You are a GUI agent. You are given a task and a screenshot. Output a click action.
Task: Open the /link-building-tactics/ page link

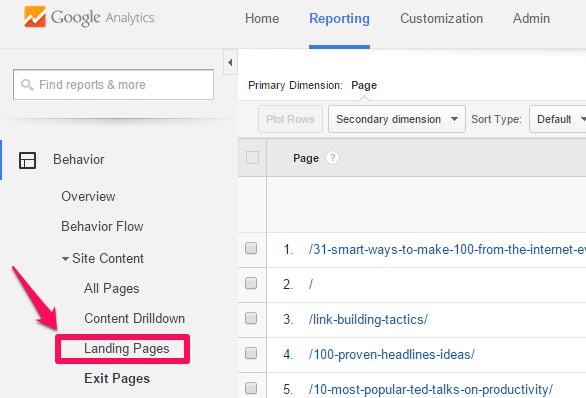click(x=368, y=320)
